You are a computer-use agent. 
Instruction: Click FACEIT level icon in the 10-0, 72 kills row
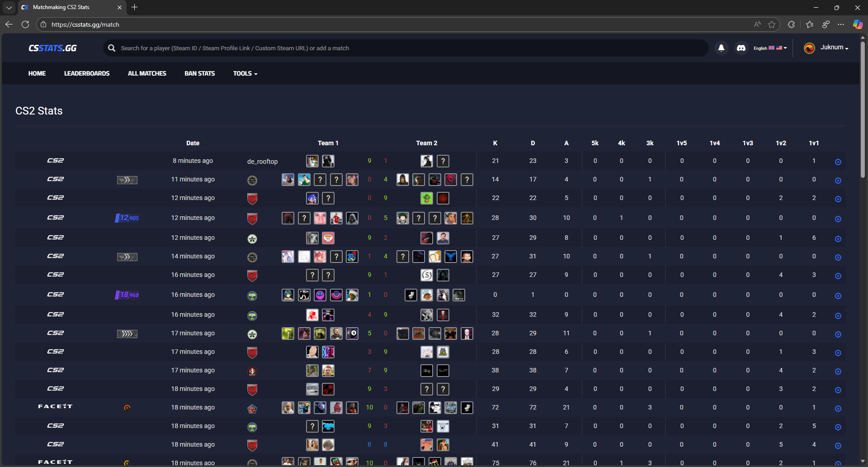[x=127, y=408]
